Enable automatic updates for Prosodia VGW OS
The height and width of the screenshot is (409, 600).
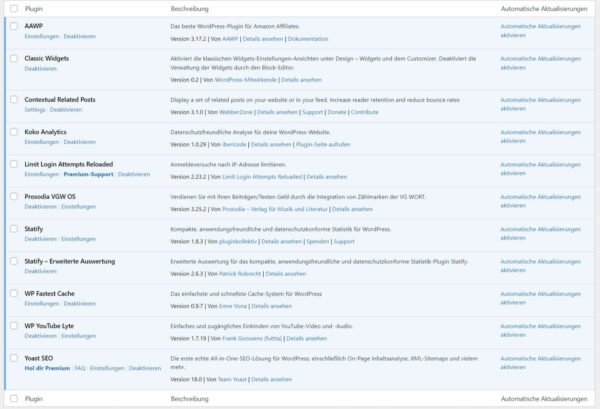[540, 201]
